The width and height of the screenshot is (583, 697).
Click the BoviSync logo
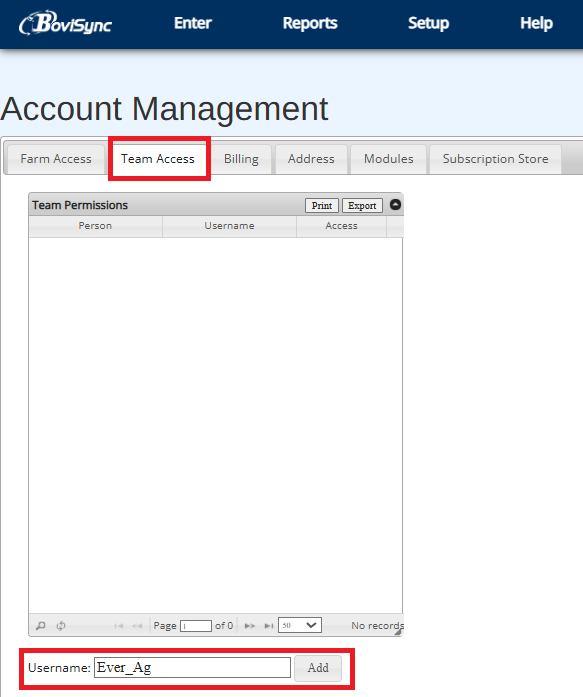coord(65,23)
